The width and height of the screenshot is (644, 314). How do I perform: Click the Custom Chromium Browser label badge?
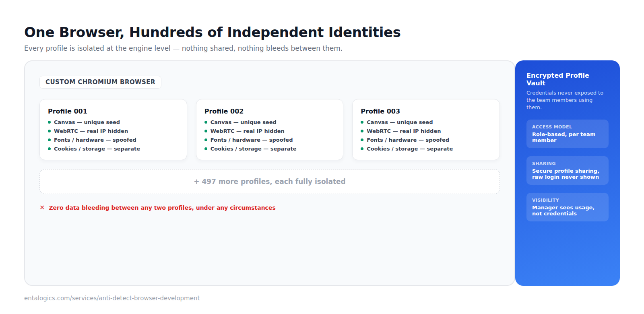tap(100, 82)
